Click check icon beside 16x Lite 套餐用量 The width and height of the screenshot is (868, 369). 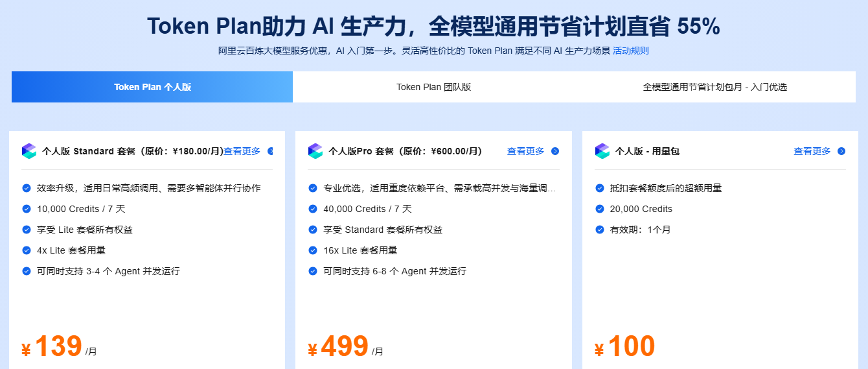pyautogui.click(x=313, y=250)
